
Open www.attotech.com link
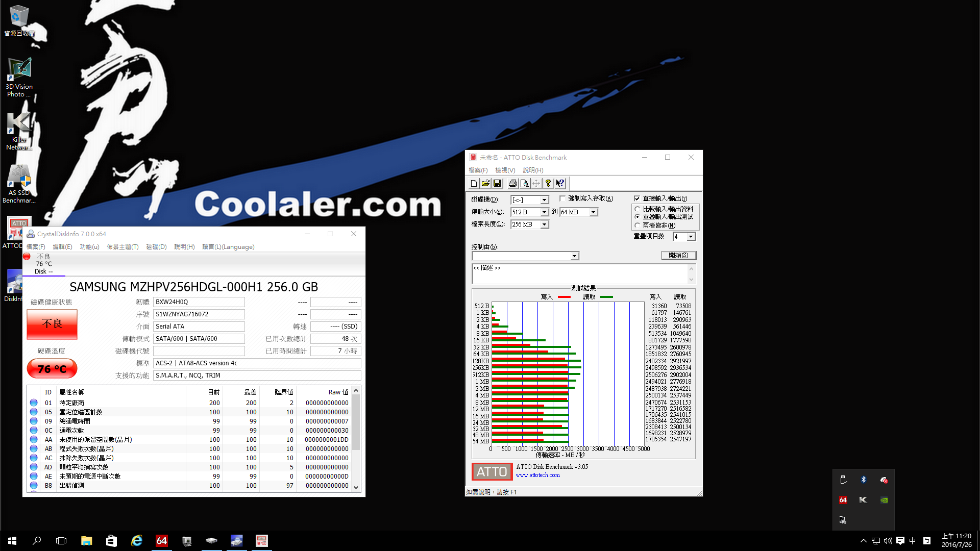click(x=537, y=475)
